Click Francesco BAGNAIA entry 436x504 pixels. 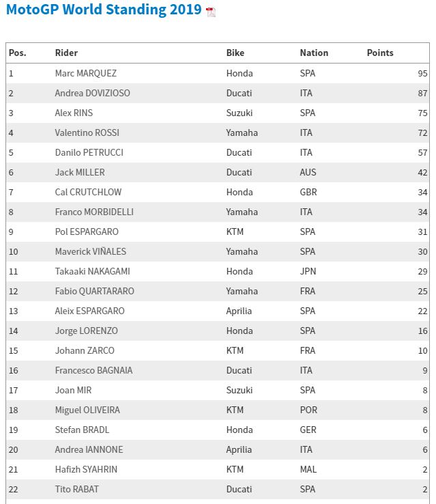pos(93,370)
